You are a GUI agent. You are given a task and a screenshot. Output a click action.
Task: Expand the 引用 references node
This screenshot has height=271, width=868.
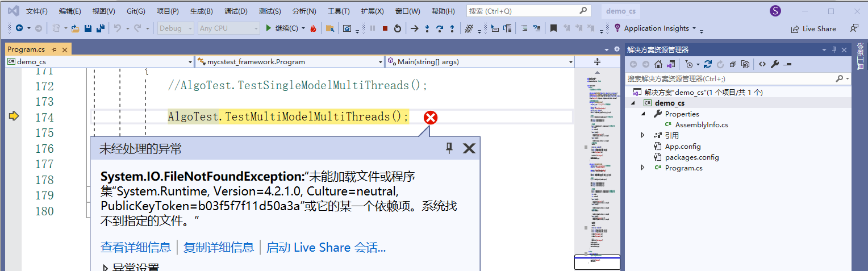[642, 135]
